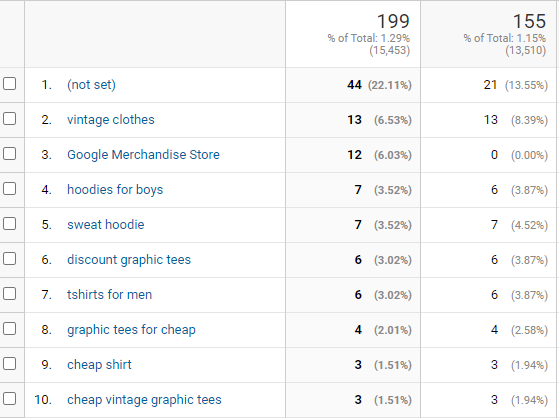
Task: Select the 44 (22.11%) cell
Action: click(x=353, y=85)
